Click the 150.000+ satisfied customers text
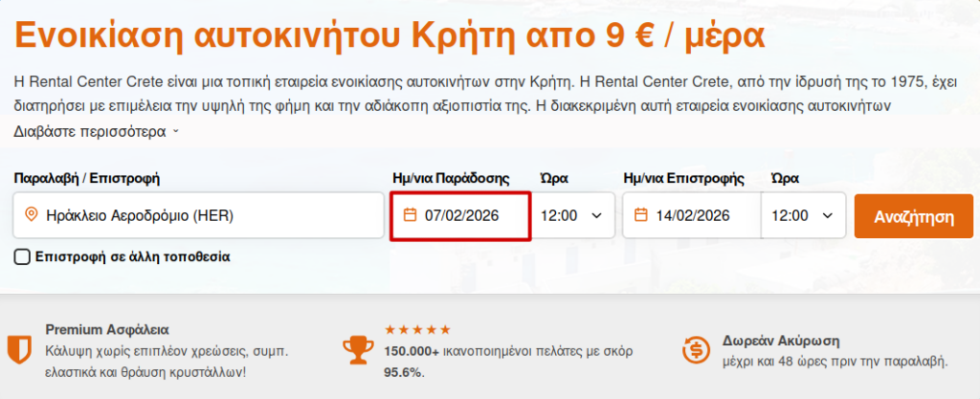The height and width of the screenshot is (399, 980). point(507,351)
